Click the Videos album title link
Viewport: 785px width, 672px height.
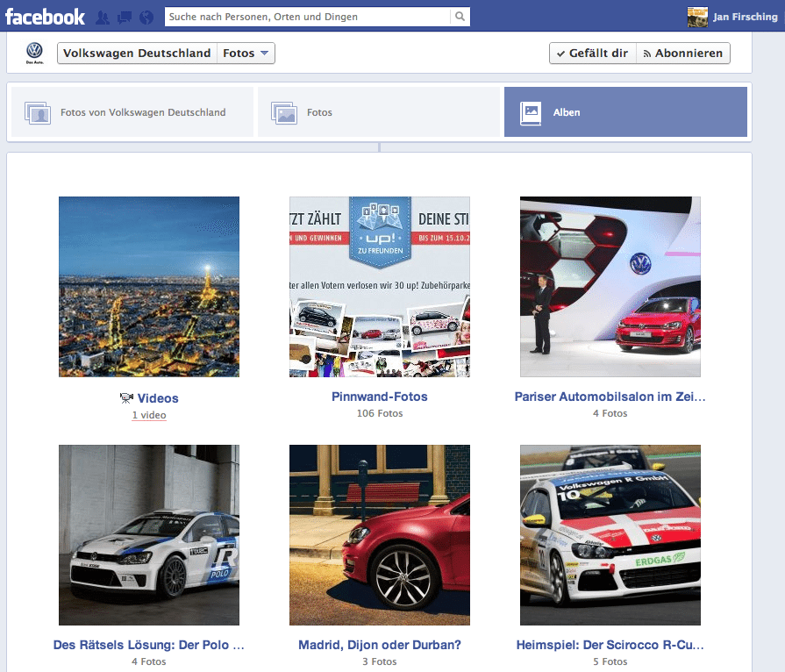(x=158, y=398)
